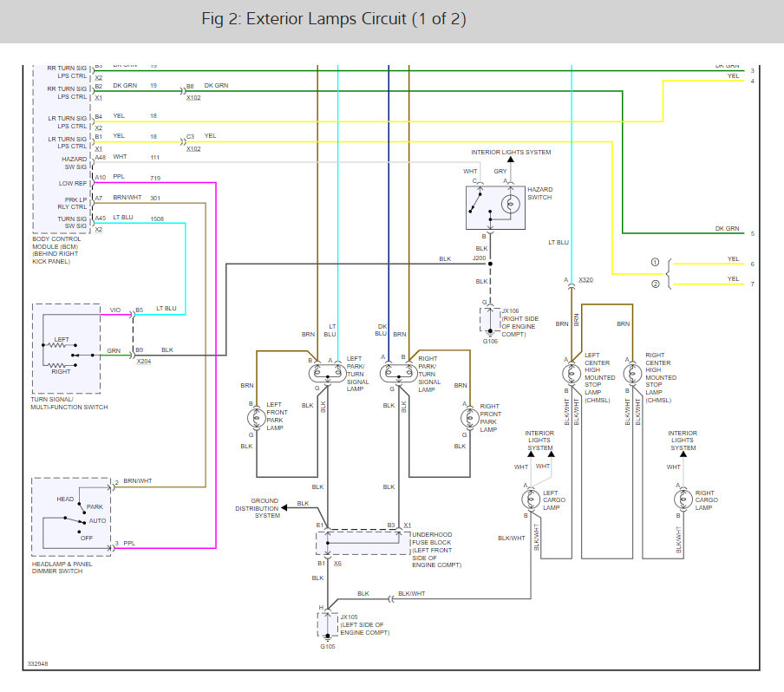Click the 'PARK' position in dimmer switch
This screenshot has width=784, height=692.
click(x=95, y=507)
